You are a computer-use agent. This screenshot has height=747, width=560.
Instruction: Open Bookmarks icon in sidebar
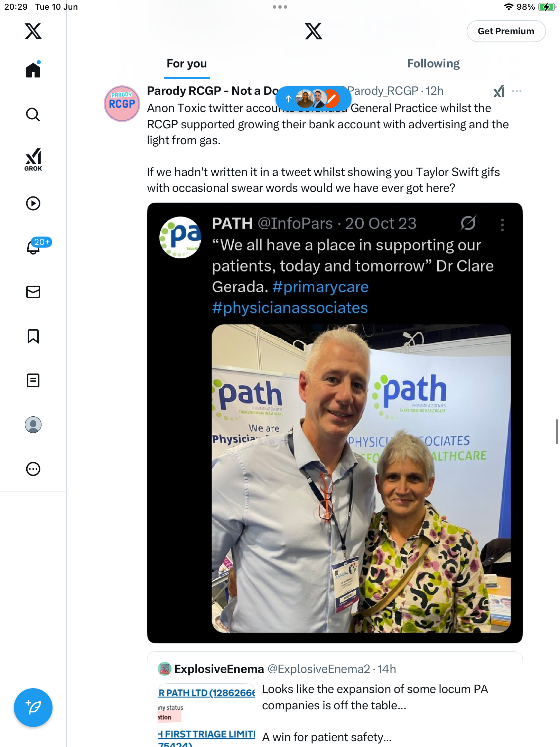[x=33, y=336]
